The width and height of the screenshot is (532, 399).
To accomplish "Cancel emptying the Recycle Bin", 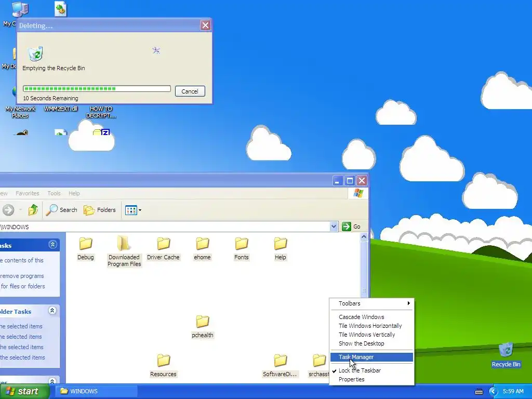I will tap(190, 91).
